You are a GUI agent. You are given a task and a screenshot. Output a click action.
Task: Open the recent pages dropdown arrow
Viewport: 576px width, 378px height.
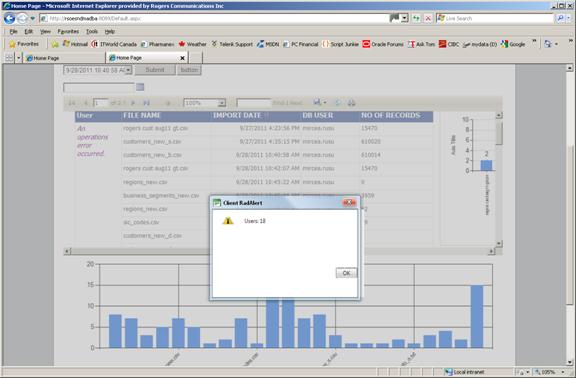click(x=33, y=18)
